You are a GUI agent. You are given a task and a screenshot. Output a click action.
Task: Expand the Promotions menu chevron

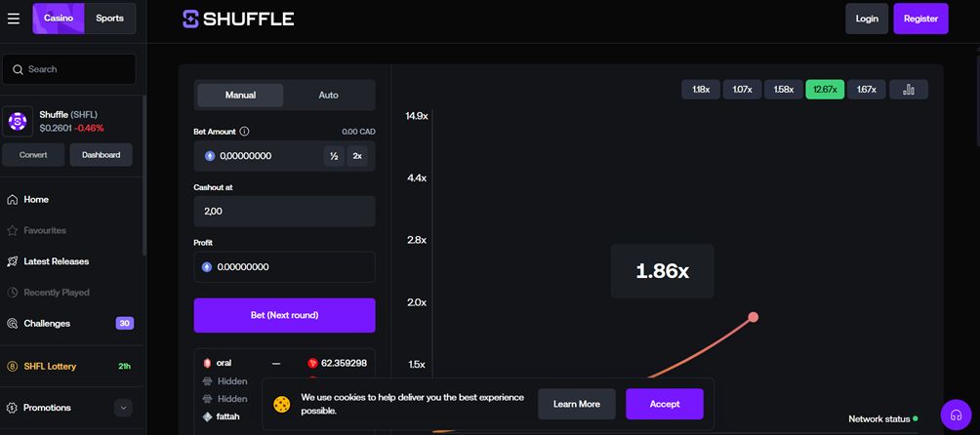pyautogui.click(x=123, y=408)
